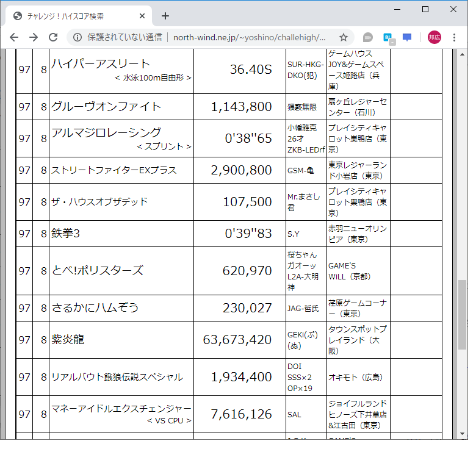Screen dimensions: 476x449
Task: Click the page scrollbar down arrow
Action: (462, 434)
